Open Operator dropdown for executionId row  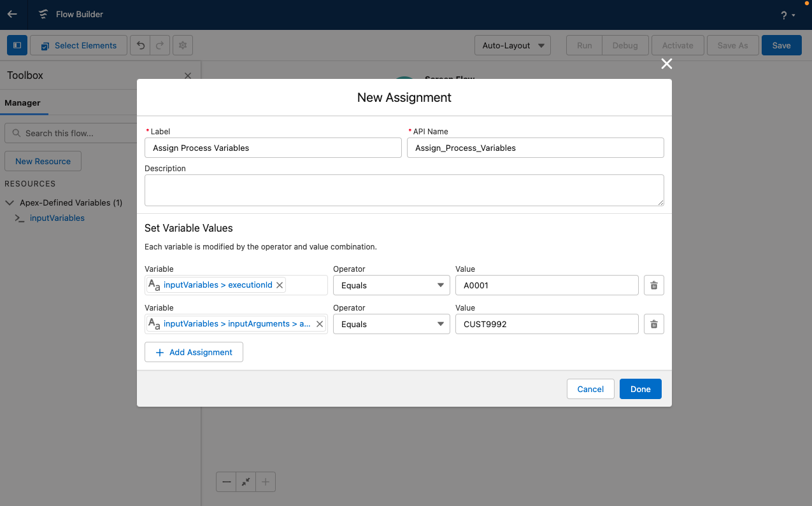coord(392,285)
